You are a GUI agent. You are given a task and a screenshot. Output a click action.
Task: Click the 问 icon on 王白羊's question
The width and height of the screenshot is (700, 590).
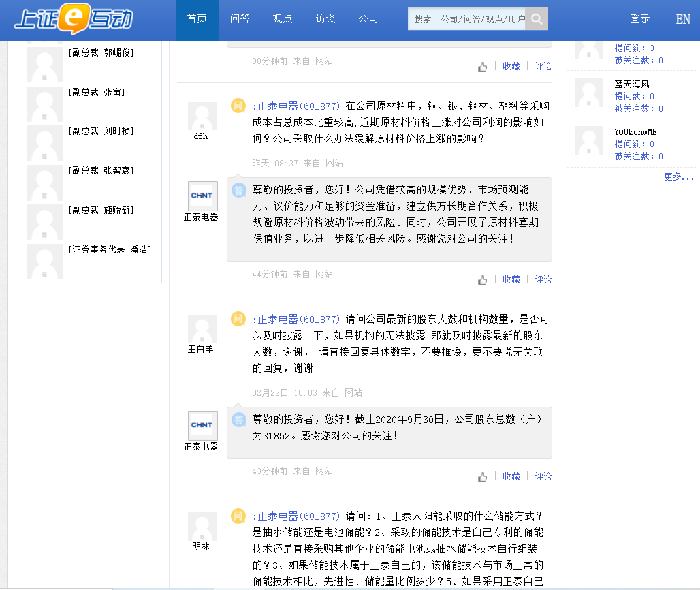pos(238,319)
